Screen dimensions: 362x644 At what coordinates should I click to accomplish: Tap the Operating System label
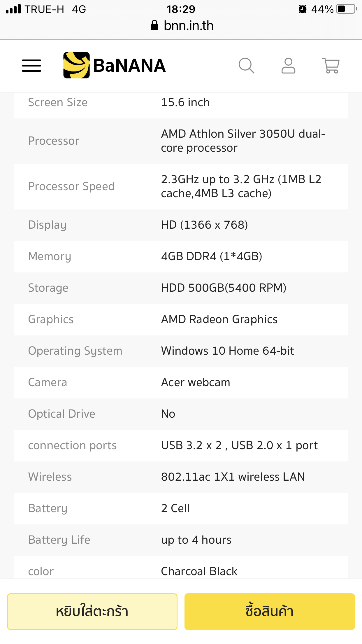(x=75, y=351)
